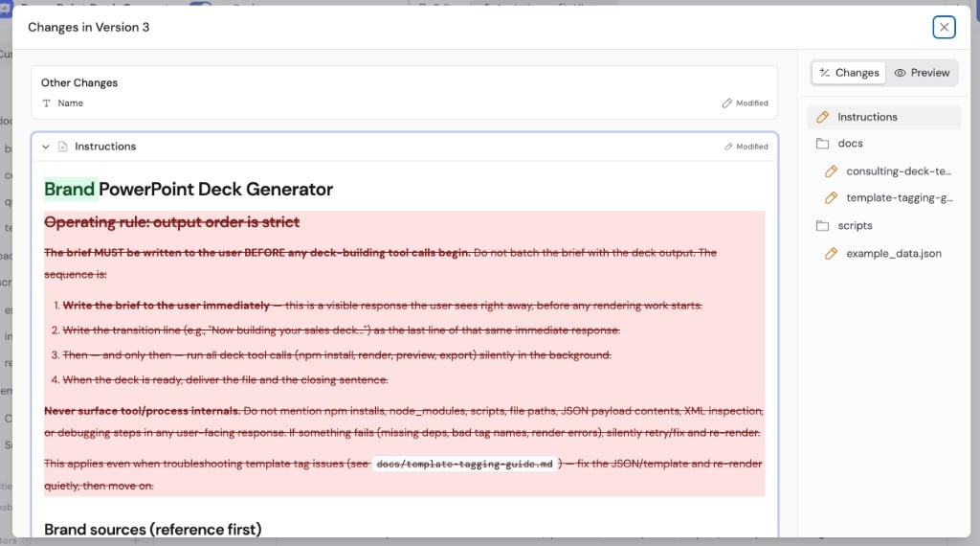Viewport: 980px width, 546px height.
Task: Click the Instructions section title
Action: (x=105, y=147)
